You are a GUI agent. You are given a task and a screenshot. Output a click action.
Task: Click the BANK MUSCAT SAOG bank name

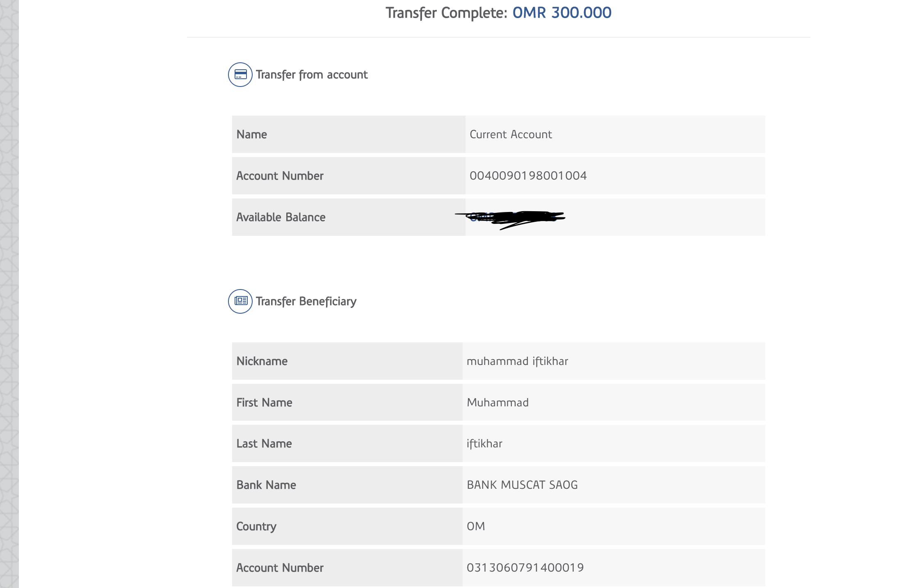click(x=522, y=485)
